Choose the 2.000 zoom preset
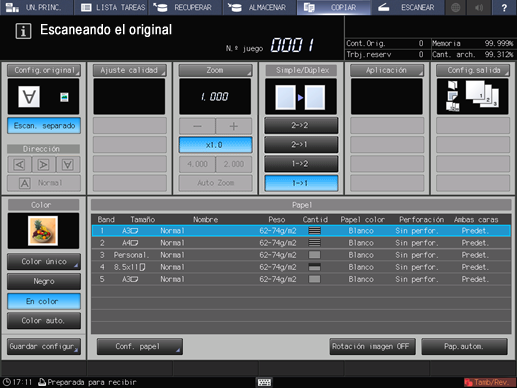The height and width of the screenshot is (388, 517). [x=234, y=164]
